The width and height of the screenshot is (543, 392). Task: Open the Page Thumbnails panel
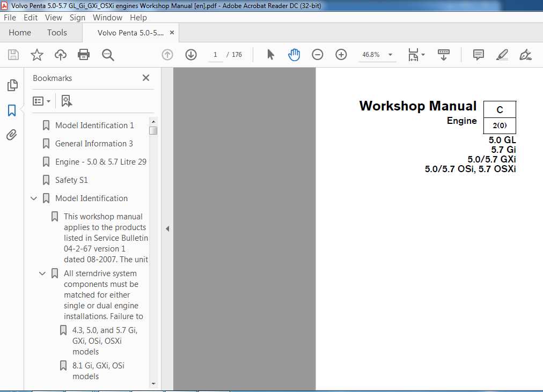tap(12, 85)
